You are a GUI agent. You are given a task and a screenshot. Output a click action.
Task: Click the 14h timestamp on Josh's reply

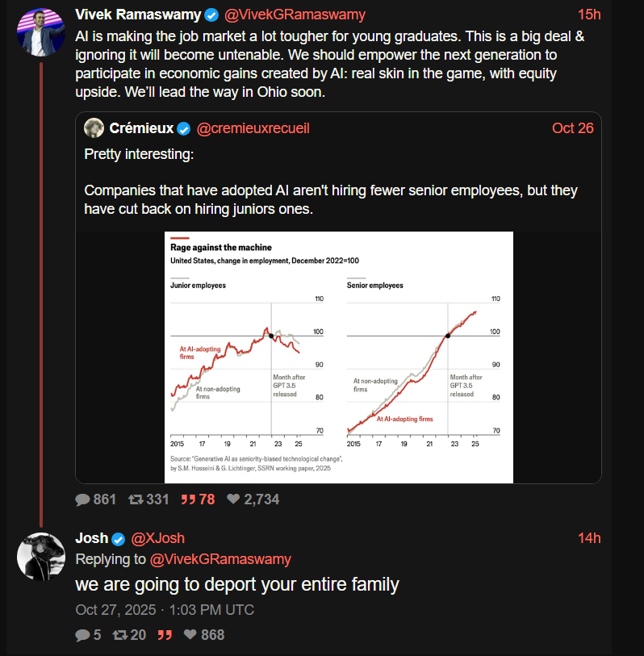590,538
